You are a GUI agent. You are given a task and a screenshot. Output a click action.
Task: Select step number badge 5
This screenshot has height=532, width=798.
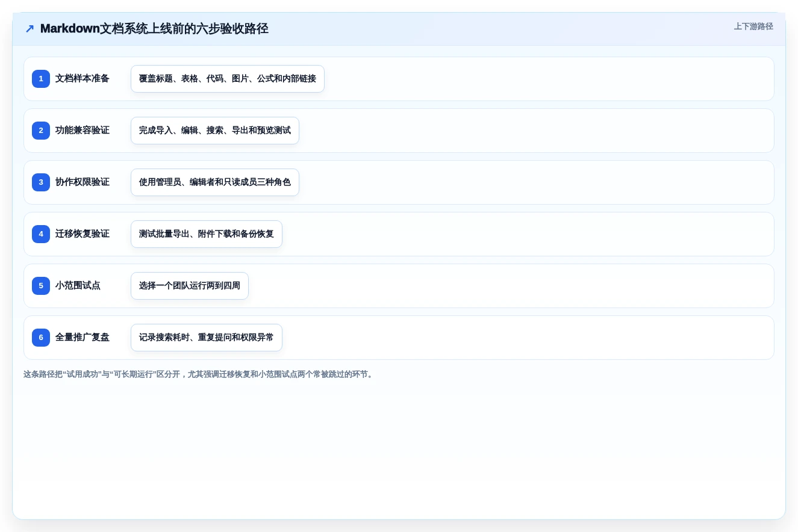pyautogui.click(x=41, y=286)
